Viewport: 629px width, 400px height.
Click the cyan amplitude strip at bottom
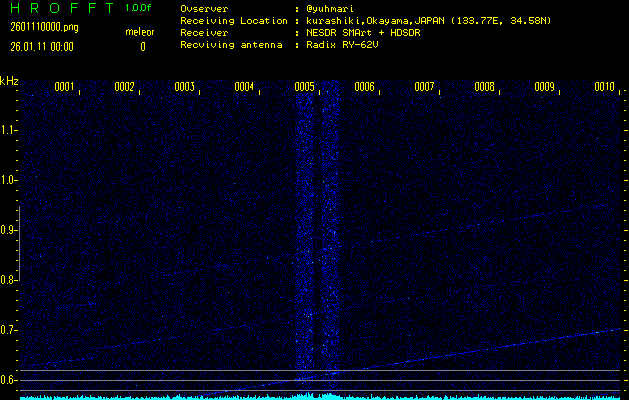point(314,396)
